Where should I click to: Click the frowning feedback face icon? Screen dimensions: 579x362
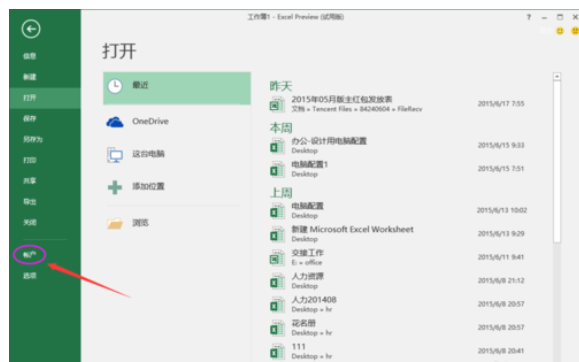[575, 31]
